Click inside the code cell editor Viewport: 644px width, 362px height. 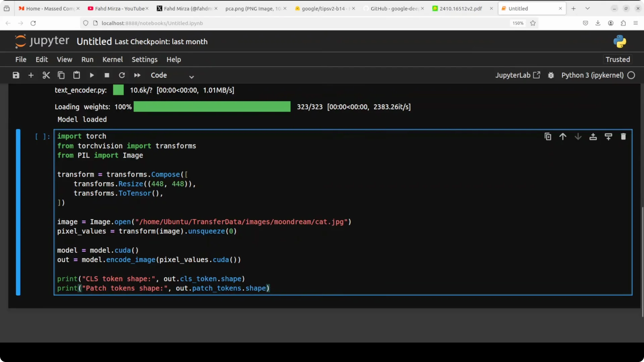point(343,212)
